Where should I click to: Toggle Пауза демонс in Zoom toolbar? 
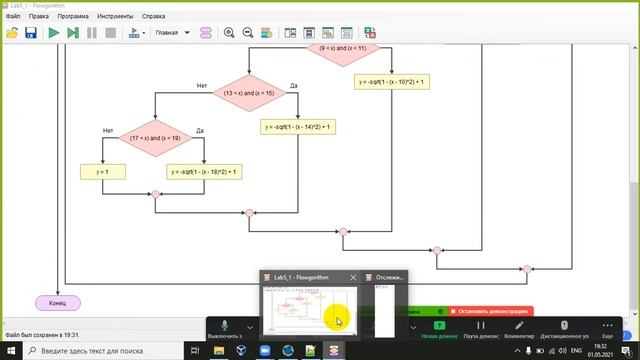[x=481, y=329]
